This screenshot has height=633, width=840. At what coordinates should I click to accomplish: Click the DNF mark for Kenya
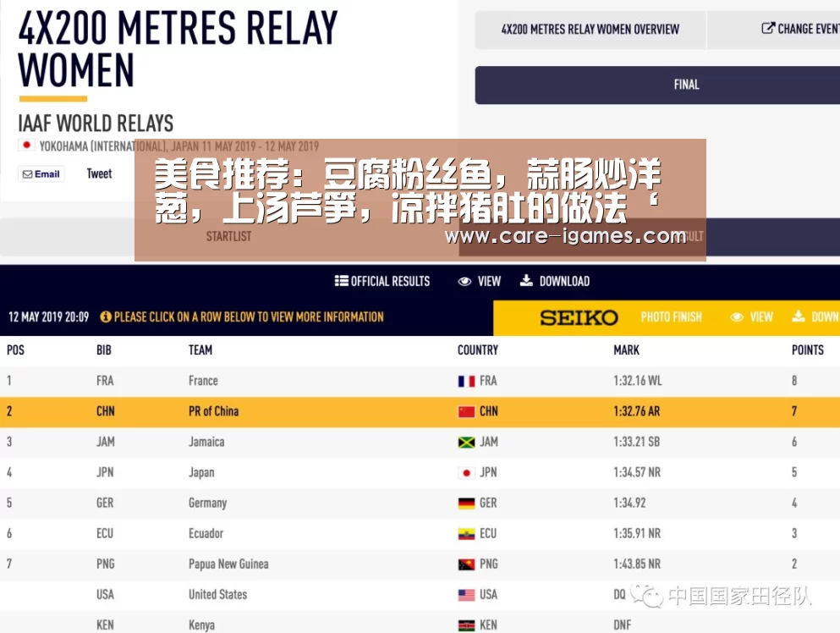click(x=622, y=625)
